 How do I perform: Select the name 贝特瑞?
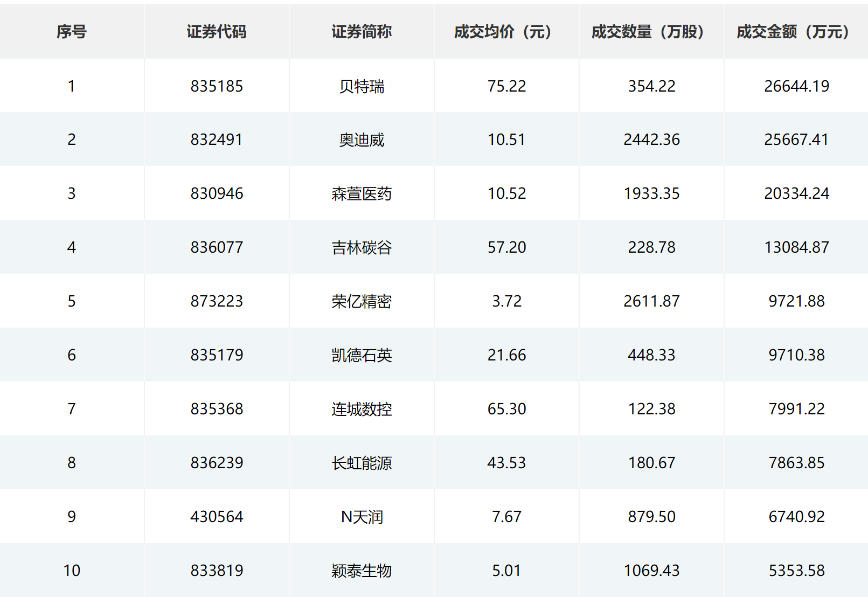(362, 86)
